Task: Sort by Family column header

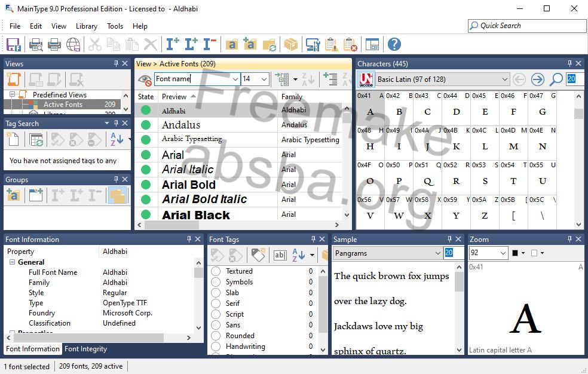Action: coord(310,97)
